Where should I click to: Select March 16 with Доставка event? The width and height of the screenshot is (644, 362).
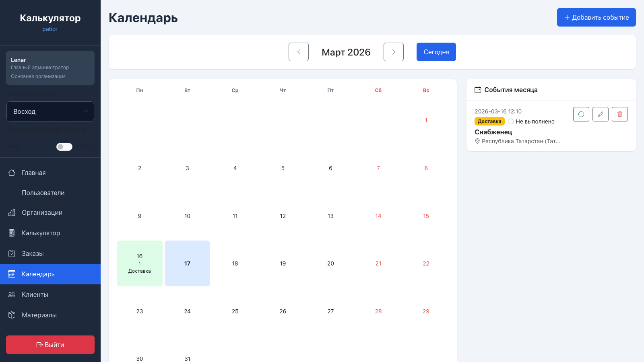point(140,263)
